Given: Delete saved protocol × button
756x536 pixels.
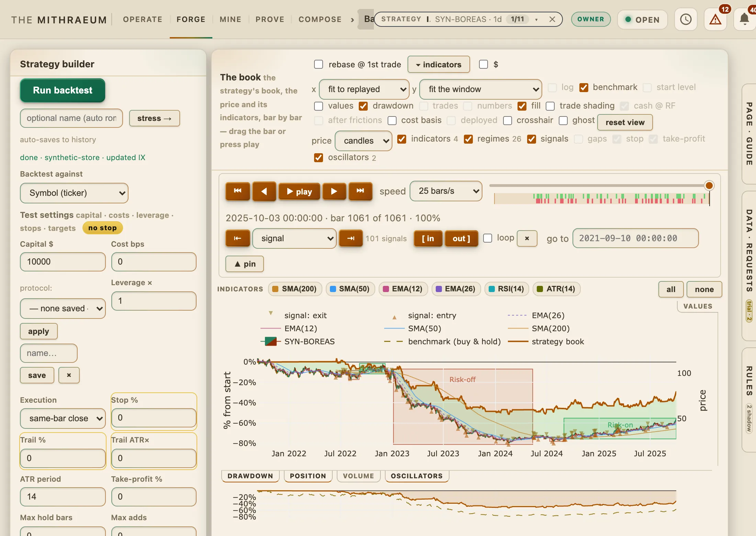Looking at the screenshot, I should pyautogui.click(x=69, y=375).
